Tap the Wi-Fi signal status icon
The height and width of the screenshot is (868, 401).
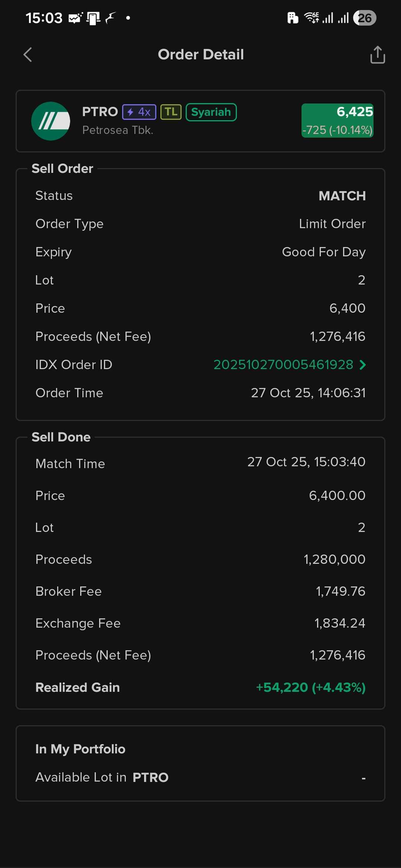(x=311, y=17)
